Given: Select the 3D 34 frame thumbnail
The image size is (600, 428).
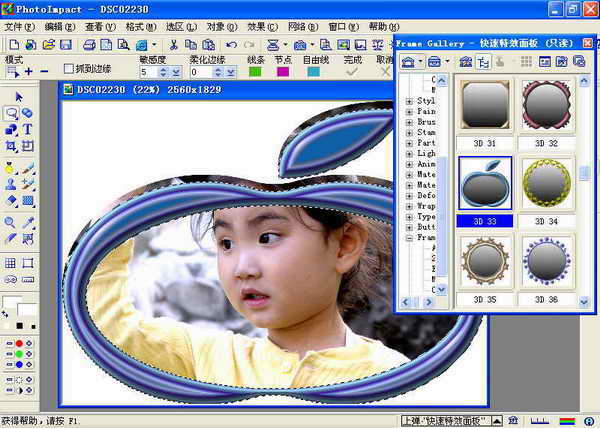Looking at the screenshot, I should point(545,183).
